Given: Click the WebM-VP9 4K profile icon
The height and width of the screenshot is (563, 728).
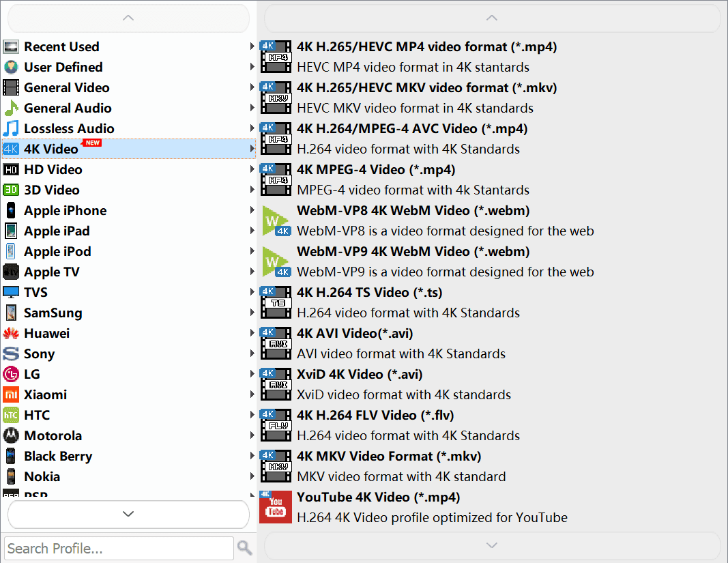Looking at the screenshot, I should 276,261.
